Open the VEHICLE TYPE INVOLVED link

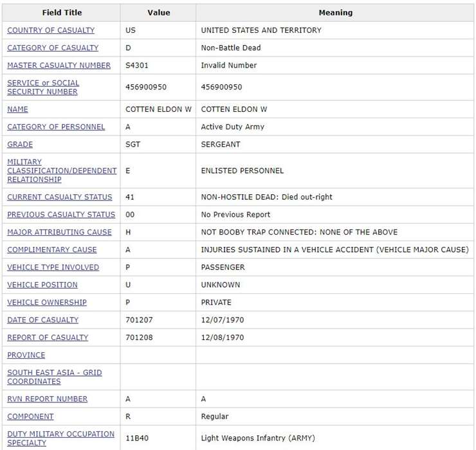(x=53, y=267)
